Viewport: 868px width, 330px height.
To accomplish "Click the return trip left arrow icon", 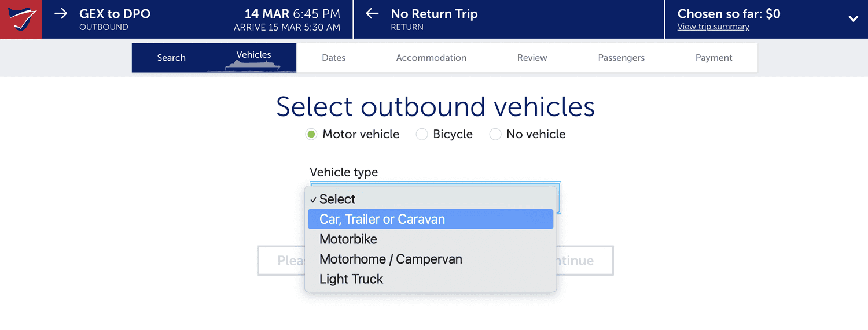I will 372,13.
